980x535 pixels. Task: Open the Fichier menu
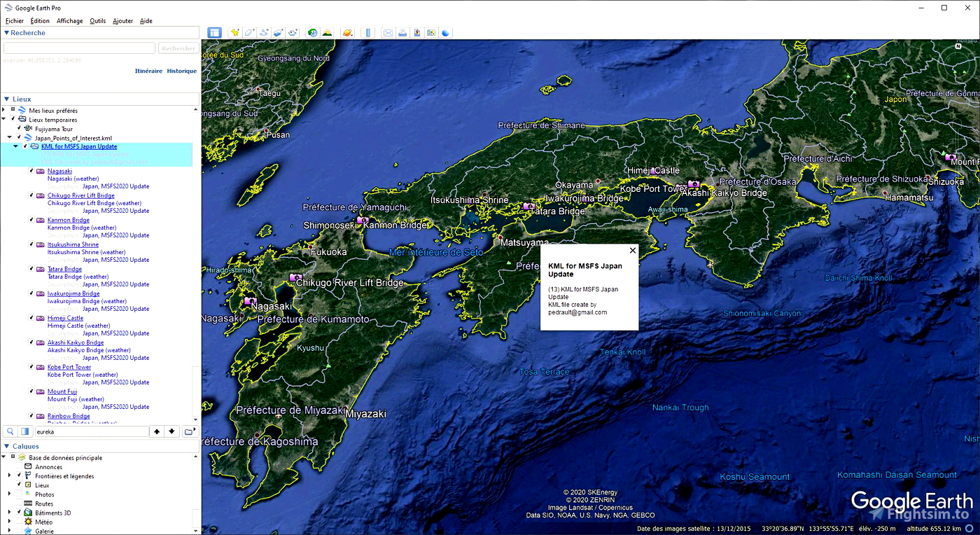[15, 21]
